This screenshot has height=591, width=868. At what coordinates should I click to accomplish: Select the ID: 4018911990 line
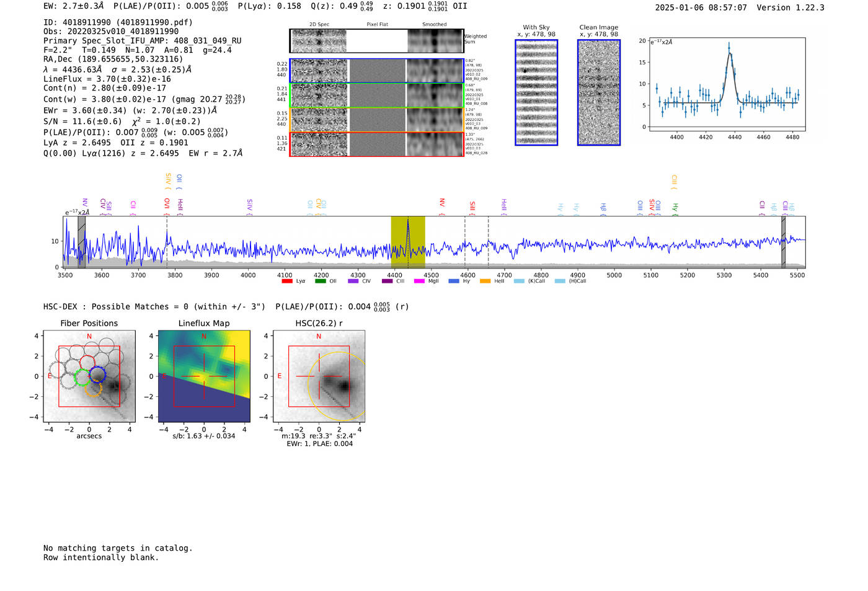[118, 22]
